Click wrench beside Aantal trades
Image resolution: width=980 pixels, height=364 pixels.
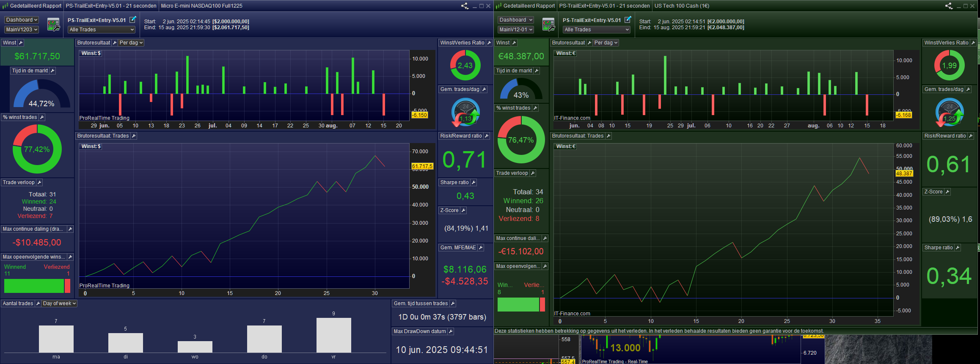tap(38, 303)
